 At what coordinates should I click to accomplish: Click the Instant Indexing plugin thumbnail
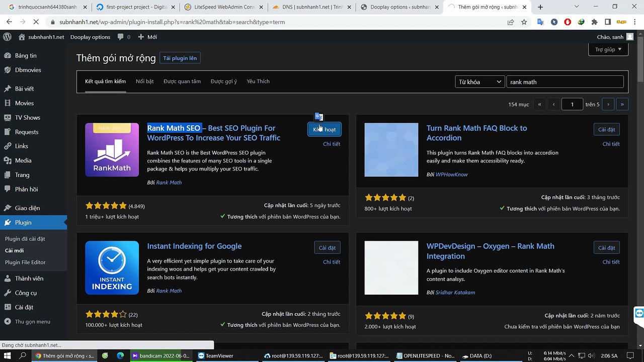coord(112,268)
